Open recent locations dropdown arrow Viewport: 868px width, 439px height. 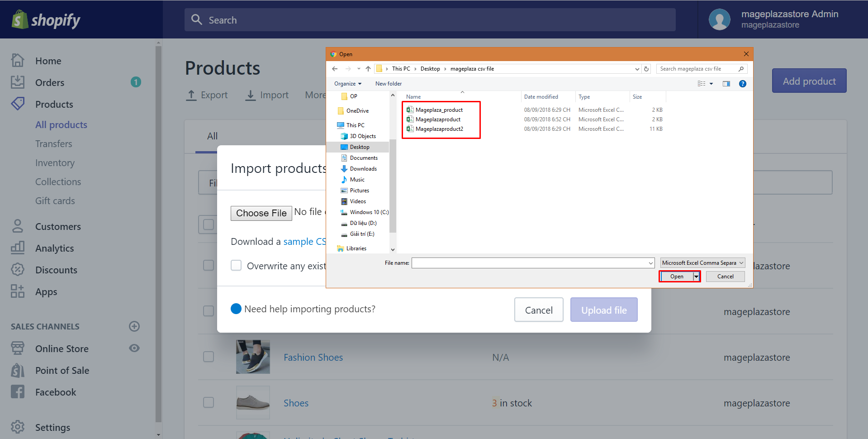coord(359,69)
